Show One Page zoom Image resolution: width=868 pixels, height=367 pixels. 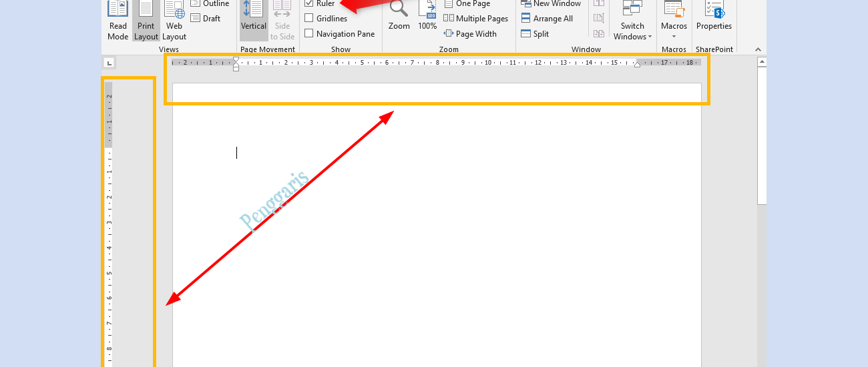point(467,4)
